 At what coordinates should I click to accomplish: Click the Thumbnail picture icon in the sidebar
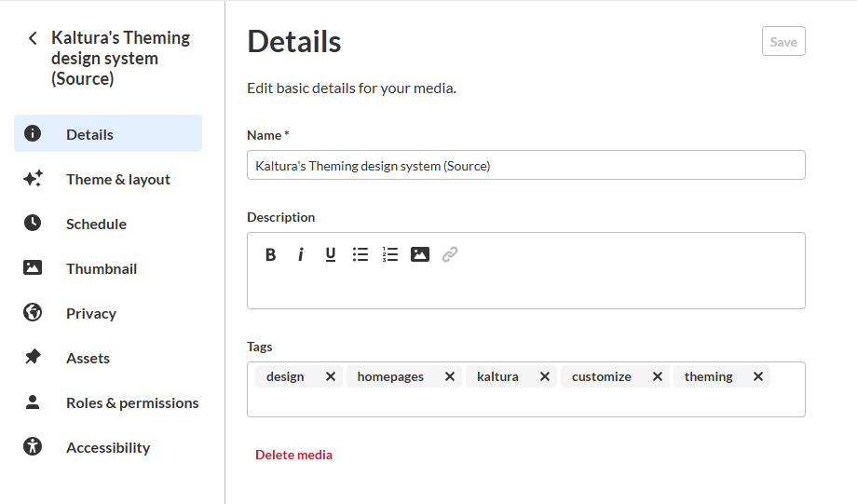[x=33, y=267]
